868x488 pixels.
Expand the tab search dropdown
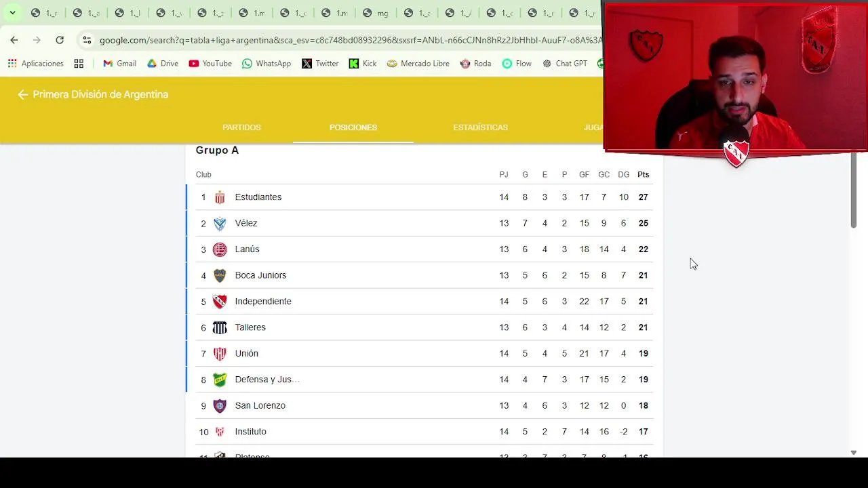tap(12, 13)
